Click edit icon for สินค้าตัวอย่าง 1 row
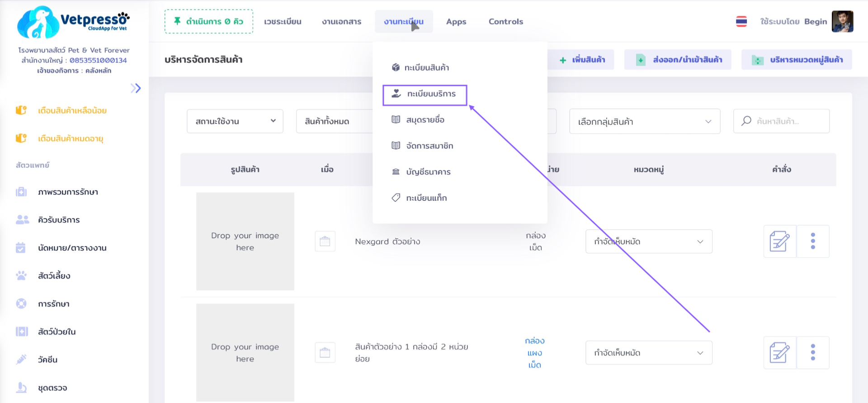868x403 pixels. 779,352
